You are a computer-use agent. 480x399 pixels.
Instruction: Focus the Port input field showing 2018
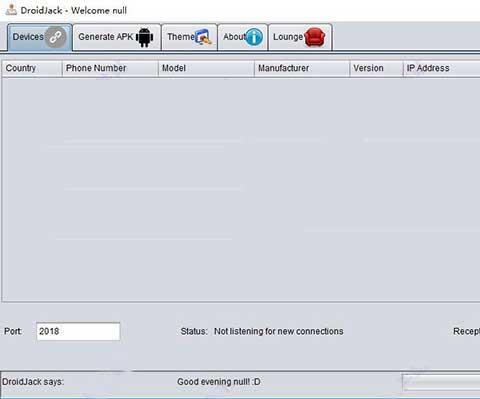(78, 331)
